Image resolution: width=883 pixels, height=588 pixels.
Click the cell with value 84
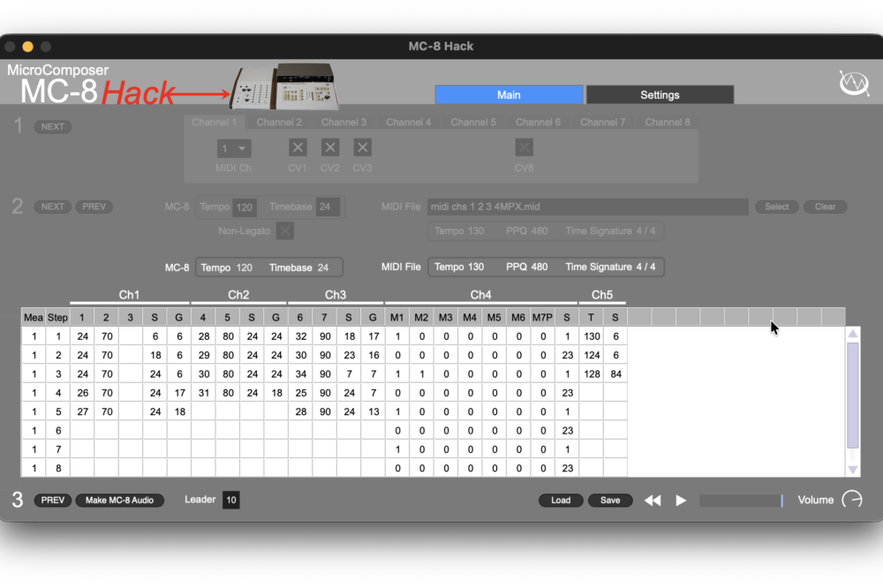[615, 374]
